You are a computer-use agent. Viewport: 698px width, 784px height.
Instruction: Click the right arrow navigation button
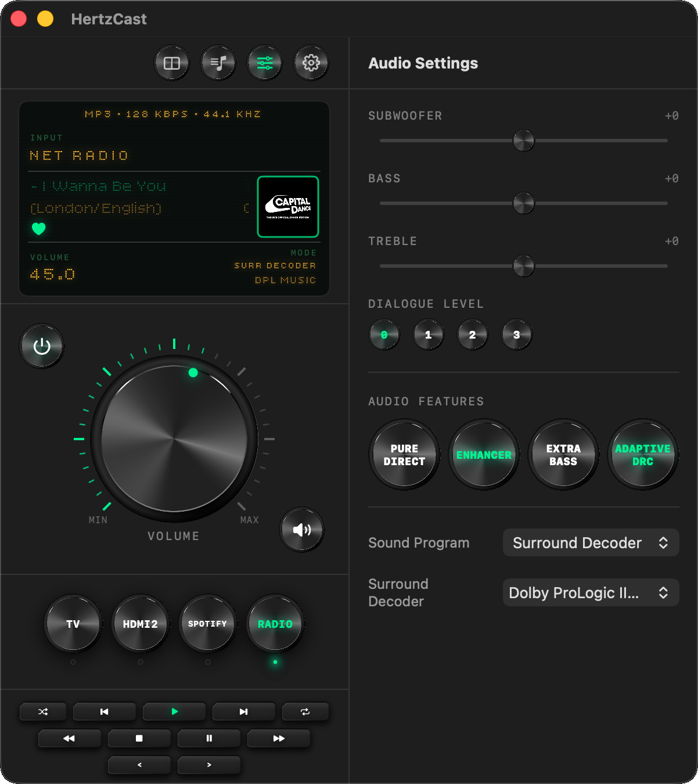[x=209, y=765]
